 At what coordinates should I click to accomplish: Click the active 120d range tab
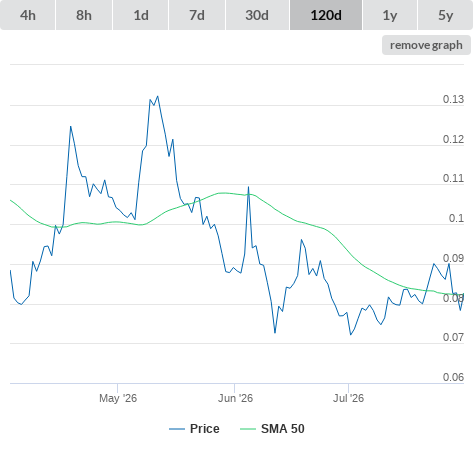click(326, 15)
